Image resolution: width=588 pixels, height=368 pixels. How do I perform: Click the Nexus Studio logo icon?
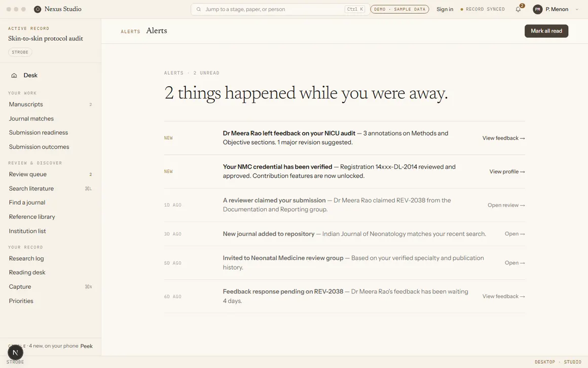(38, 9)
